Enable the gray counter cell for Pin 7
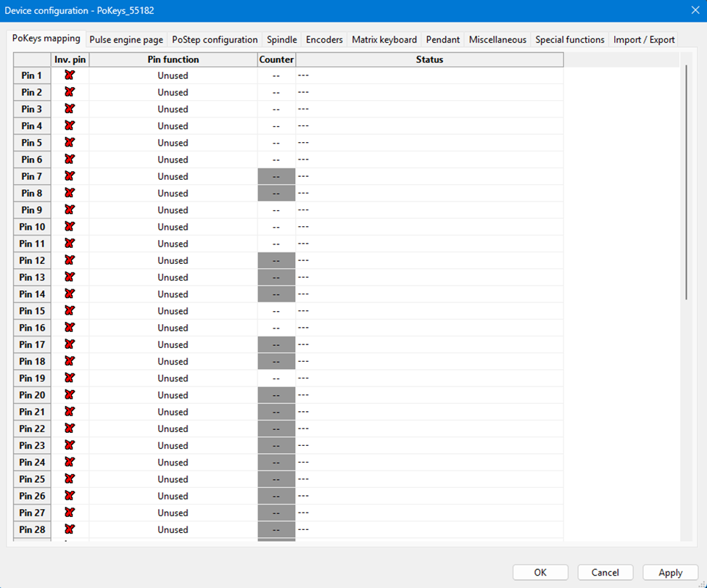 (x=276, y=177)
